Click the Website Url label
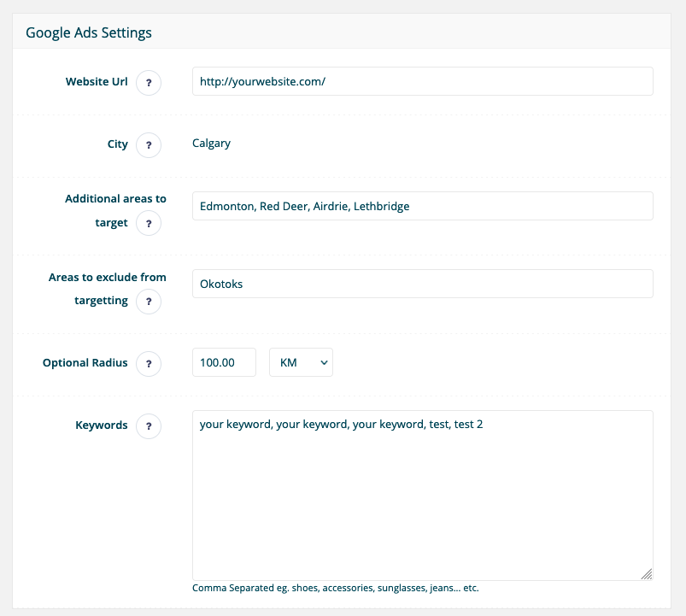Screen dimensions: 686x616 (x=97, y=82)
